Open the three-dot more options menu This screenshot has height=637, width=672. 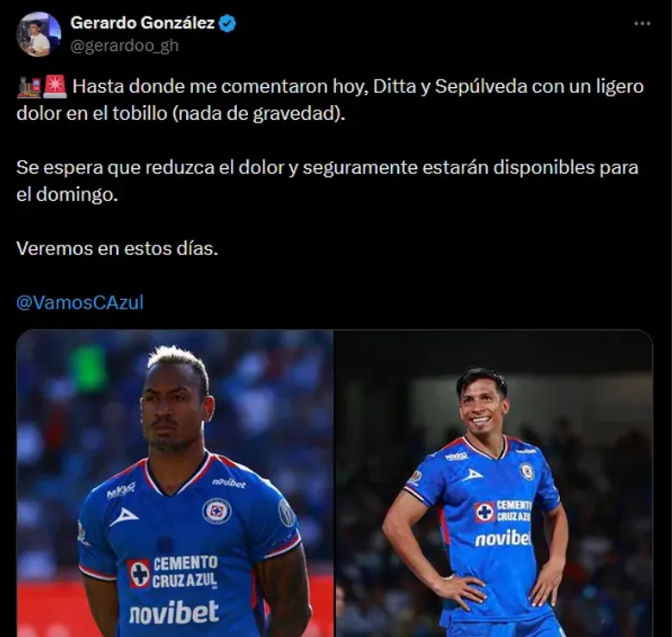point(642,23)
